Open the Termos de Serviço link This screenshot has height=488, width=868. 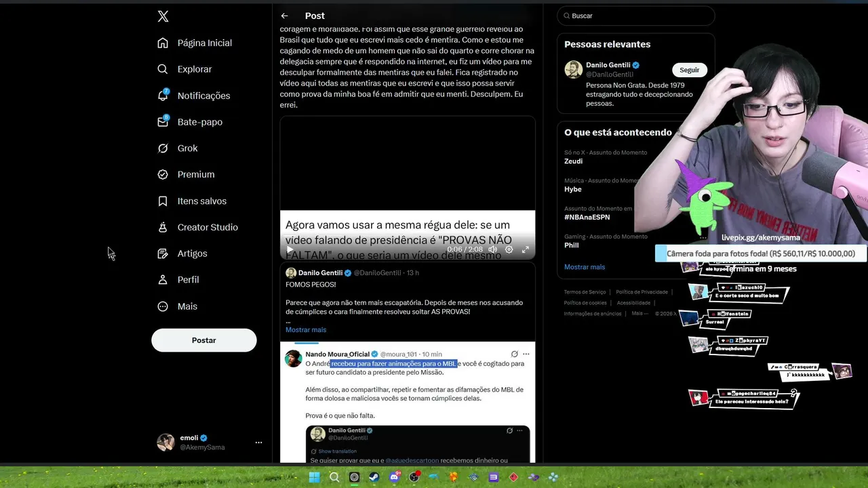(x=585, y=292)
